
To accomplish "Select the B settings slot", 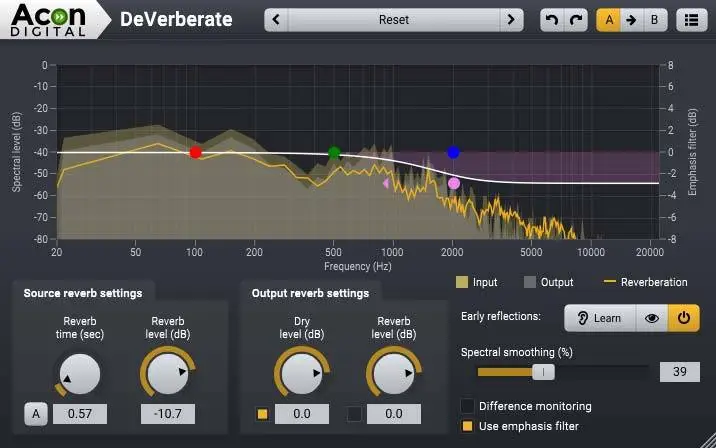I will 655,20.
